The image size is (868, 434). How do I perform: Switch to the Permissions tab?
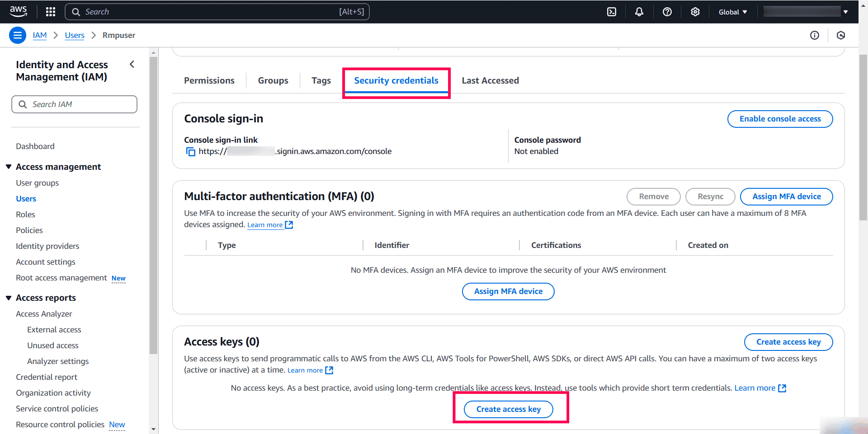pyautogui.click(x=209, y=80)
